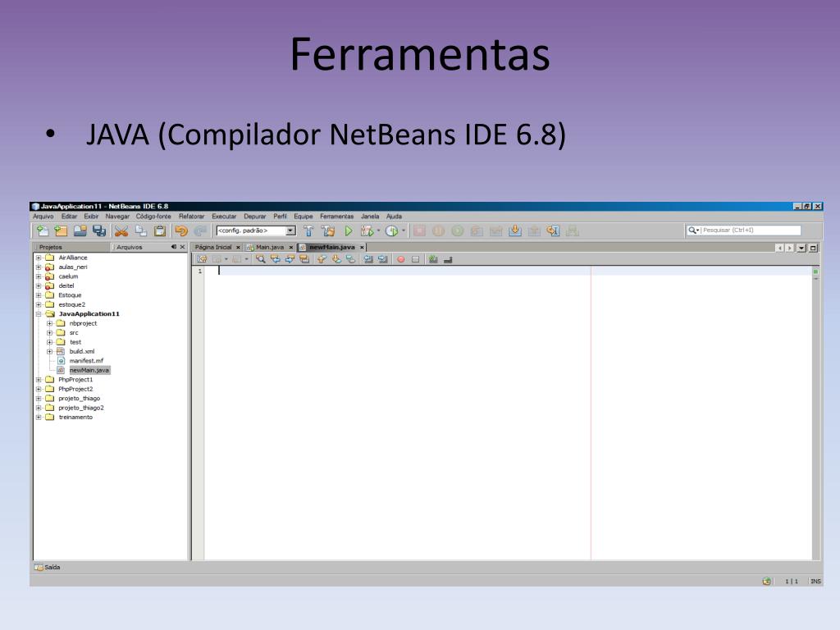Click the Paste clipboard icon
The image size is (840, 630).
(x=160, y=231)
